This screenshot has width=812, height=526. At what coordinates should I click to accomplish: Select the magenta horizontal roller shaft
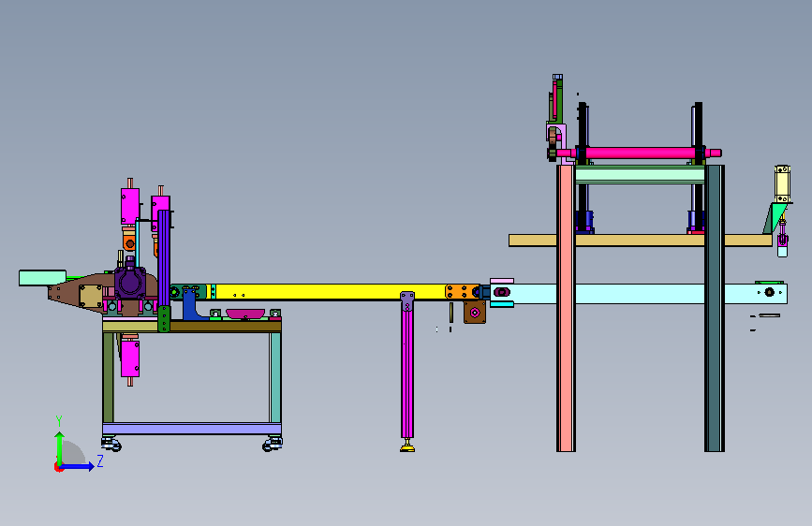pyautogui.click(x=640, y=153)
